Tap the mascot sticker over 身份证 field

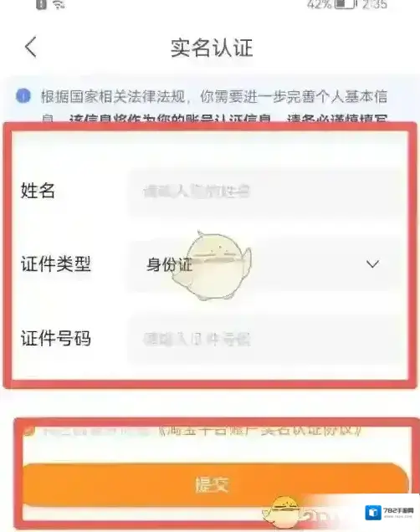tap(212, 266)
